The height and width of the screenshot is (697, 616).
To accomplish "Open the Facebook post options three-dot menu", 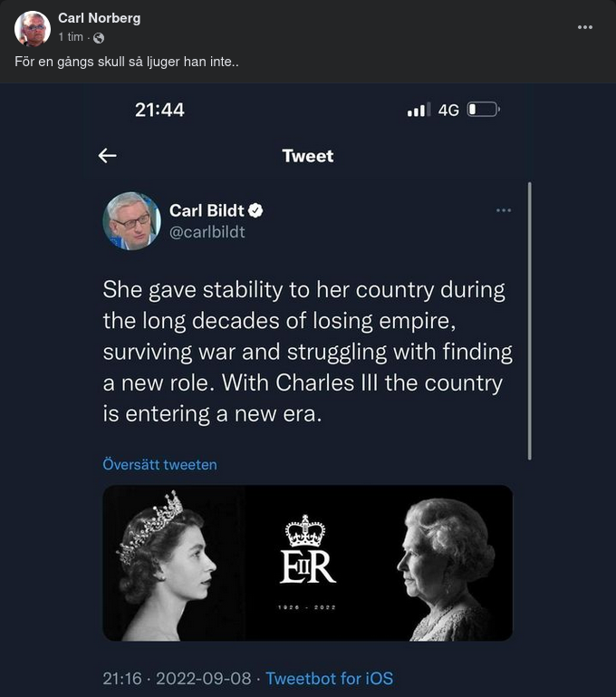I will [585, 27].
